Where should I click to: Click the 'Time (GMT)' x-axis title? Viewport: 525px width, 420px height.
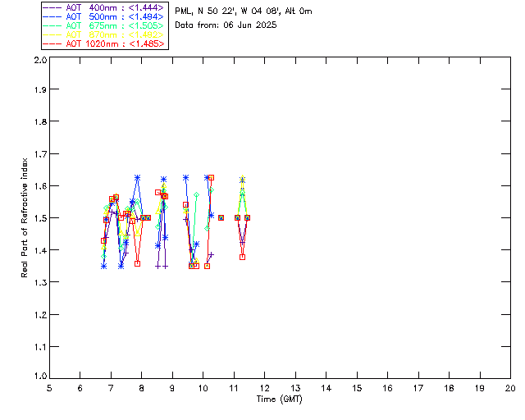(x=280, y=399)
